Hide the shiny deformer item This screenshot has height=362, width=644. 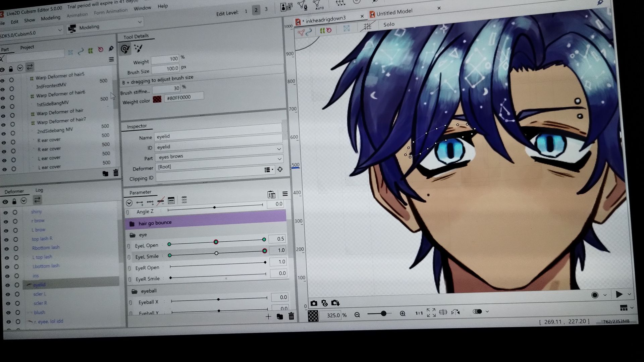6,213
